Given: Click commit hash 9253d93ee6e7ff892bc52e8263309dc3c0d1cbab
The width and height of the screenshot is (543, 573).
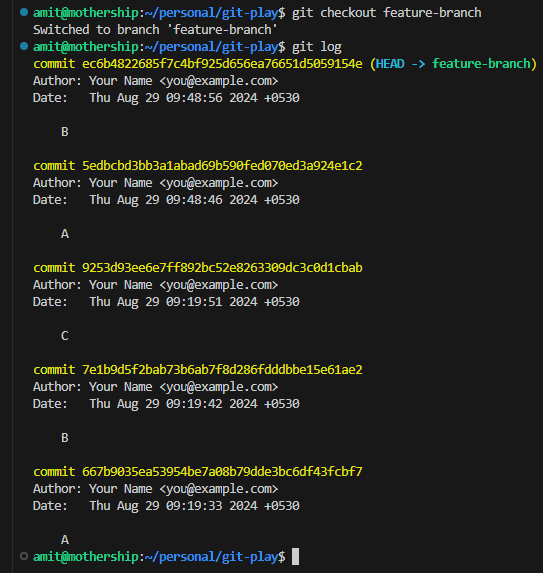Looking at the screenshot, I should pyautogui.click(x=222, y=267).
